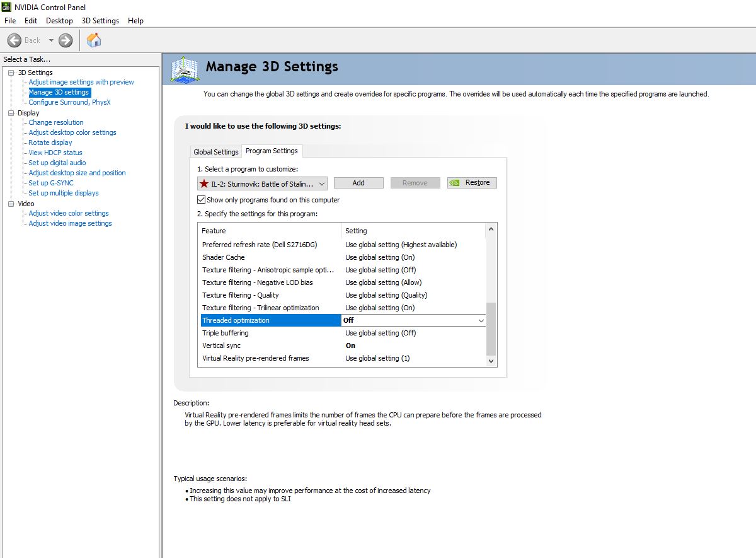Toggle Show only programs found checkbox

coord(201,200)
